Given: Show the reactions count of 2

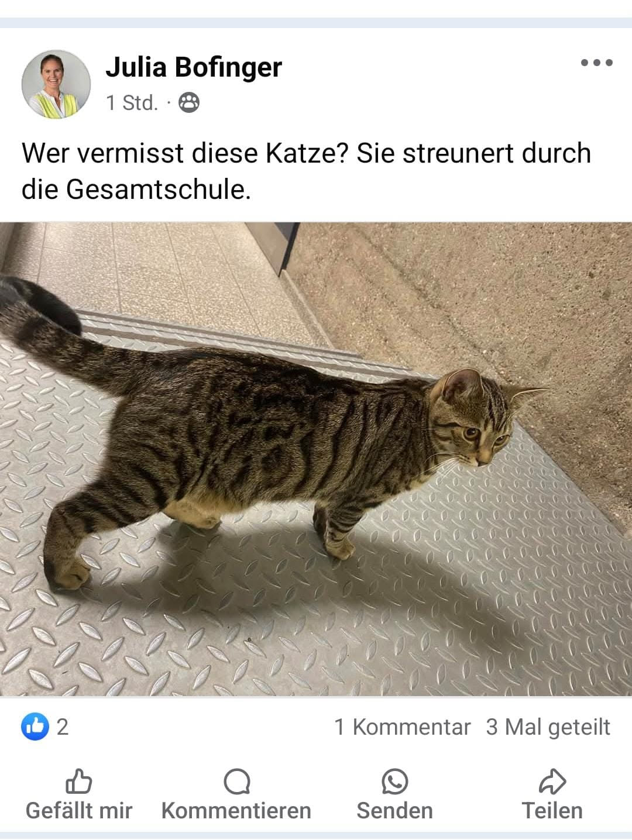Looking at the screenshot, I should 63,727.
